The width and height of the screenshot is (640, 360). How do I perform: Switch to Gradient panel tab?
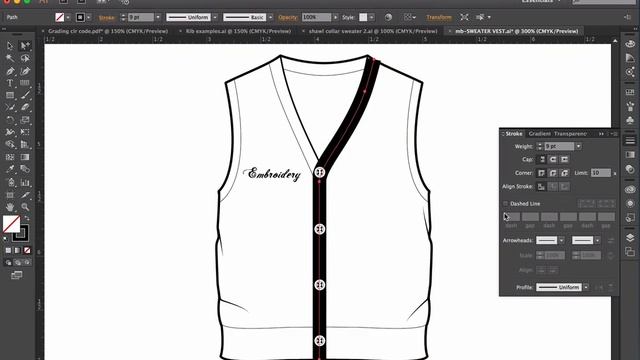pos(539,133)
